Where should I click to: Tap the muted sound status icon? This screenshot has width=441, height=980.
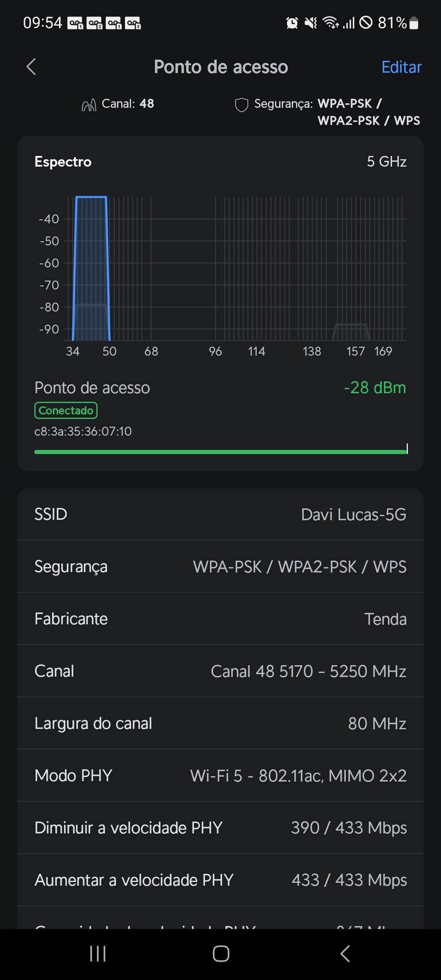(x=311, y=23)
